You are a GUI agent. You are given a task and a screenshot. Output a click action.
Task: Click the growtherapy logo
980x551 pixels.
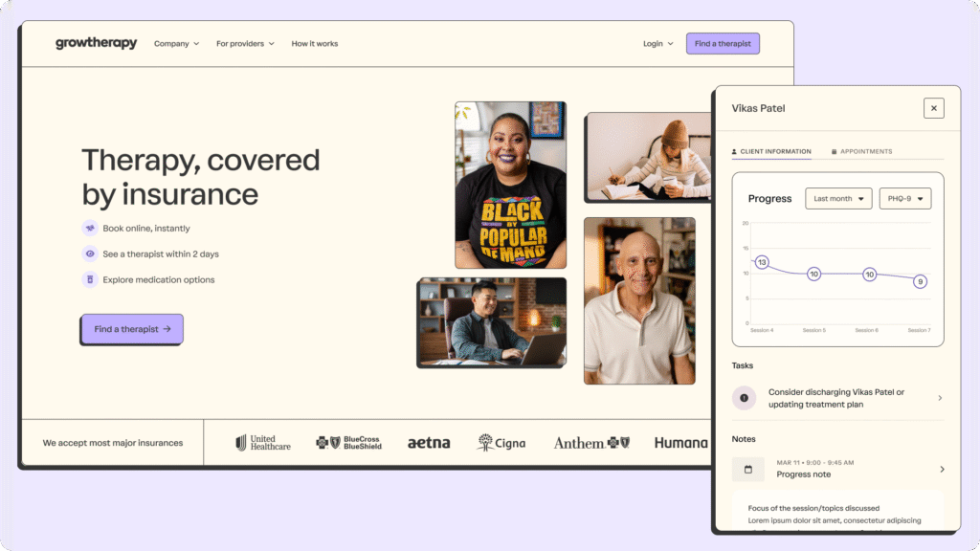pos(96,43)
